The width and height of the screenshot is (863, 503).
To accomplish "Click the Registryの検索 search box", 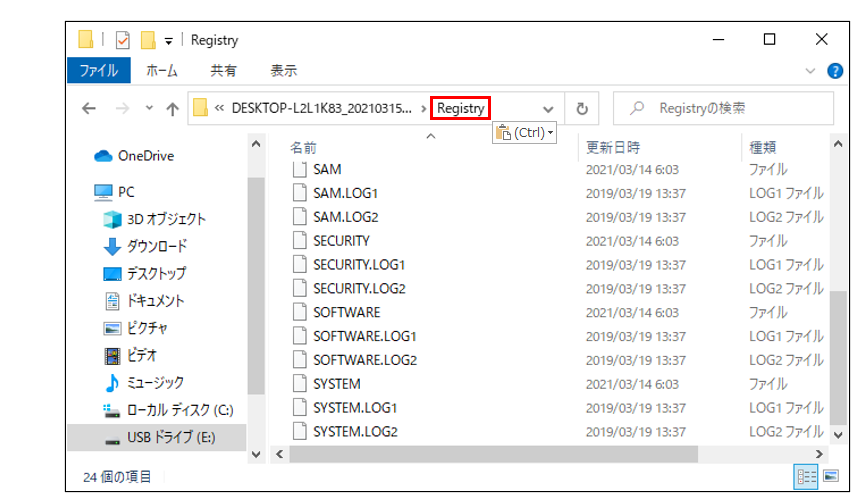I will click(x=723, y=108).
